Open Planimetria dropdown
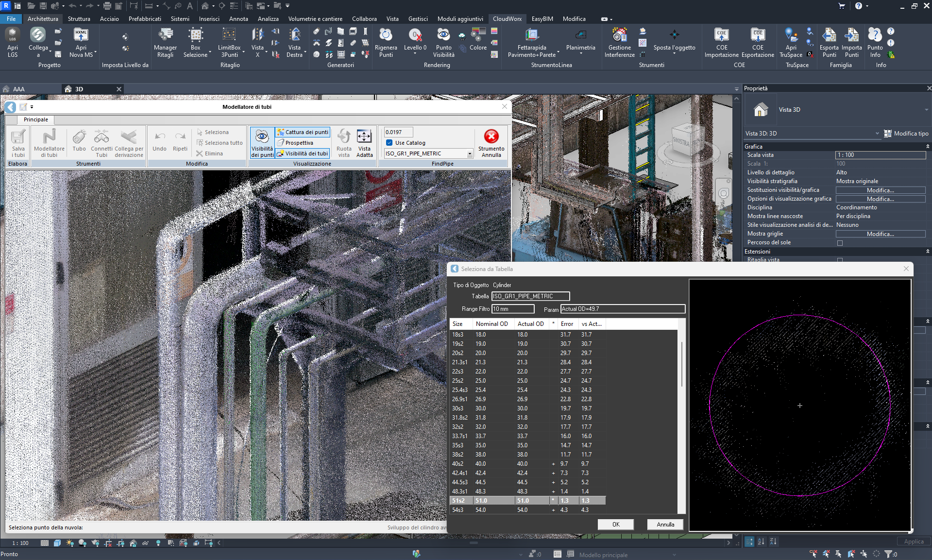Image resolution: width=932 pixels, height=560 pixels. 580,53
